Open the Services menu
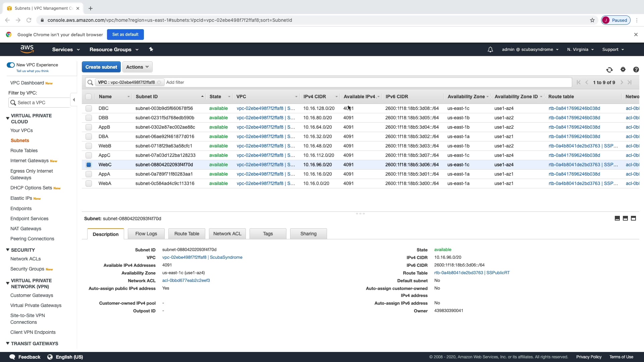644x362 pixels. 66,50
